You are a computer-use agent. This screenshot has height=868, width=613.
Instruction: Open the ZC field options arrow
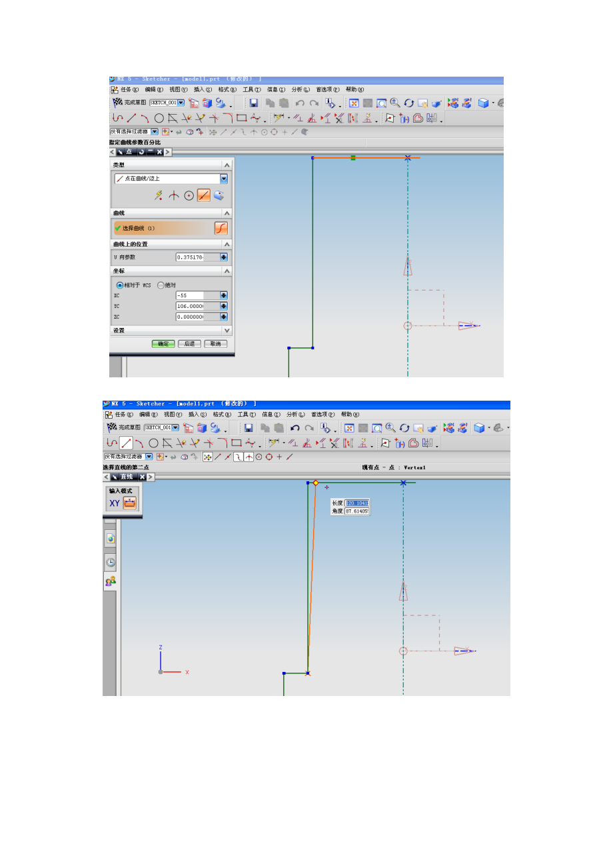point(224,317)
